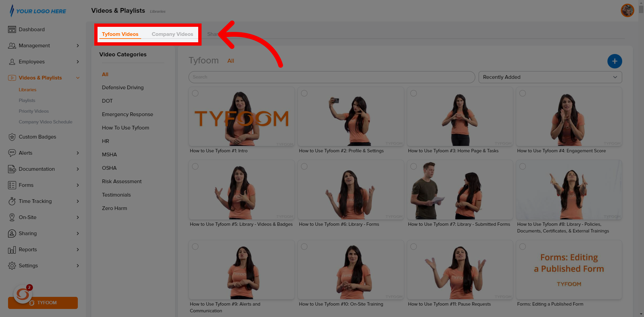Select video #6: Library - Forms

(x=304, y=166)
